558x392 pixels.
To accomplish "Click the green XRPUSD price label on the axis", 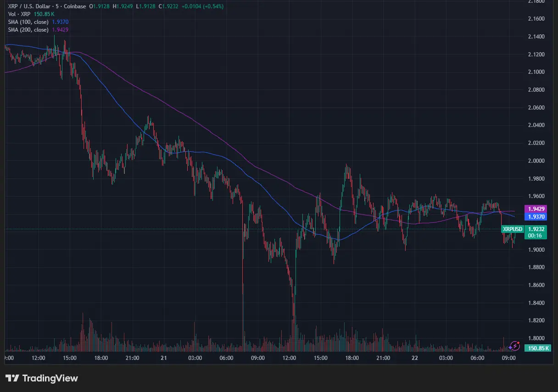I will tap(512, 229).
